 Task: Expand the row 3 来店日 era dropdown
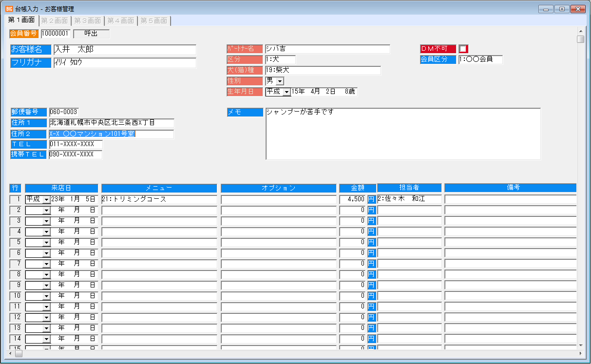tap(46, 221)
